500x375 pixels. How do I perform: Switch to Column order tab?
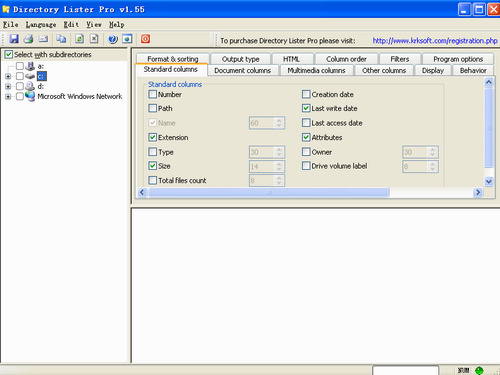coord(346,59)
